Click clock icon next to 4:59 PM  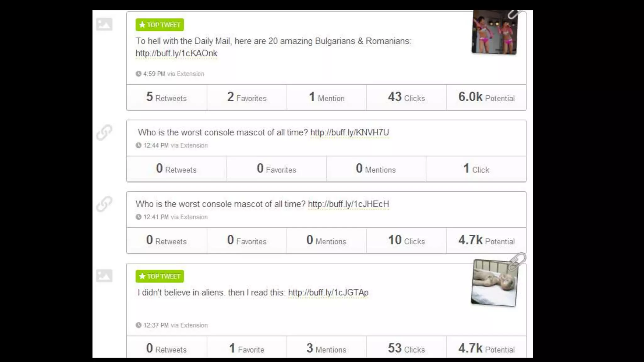(x=138, y=74)
